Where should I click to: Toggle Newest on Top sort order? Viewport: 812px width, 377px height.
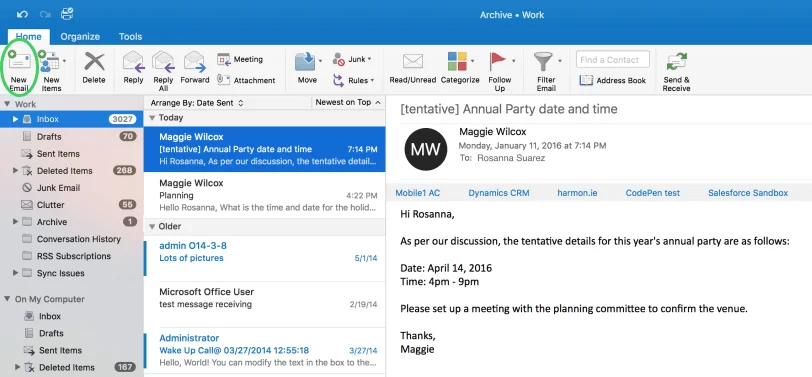pyautogui.click(x=348, y=103)
